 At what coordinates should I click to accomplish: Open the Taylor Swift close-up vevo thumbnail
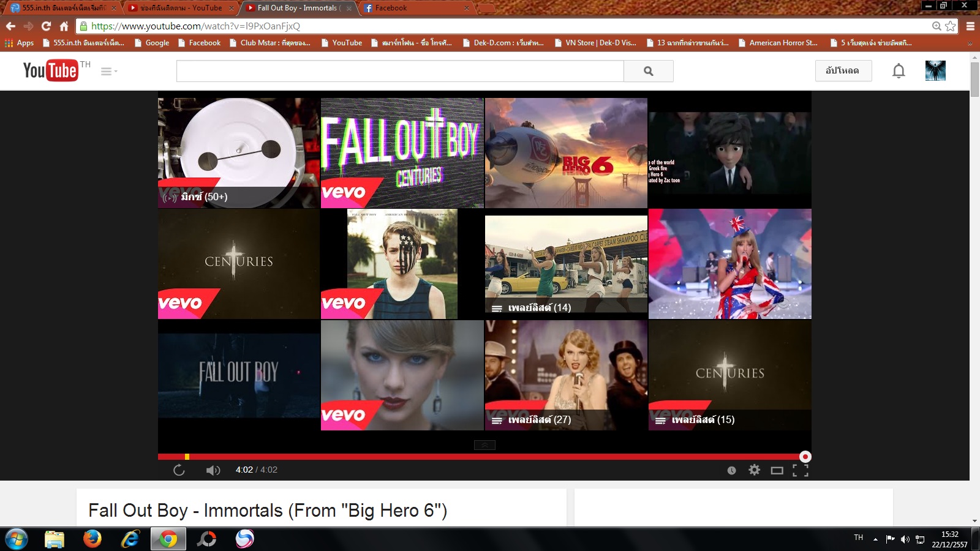[x=402, y=375]
